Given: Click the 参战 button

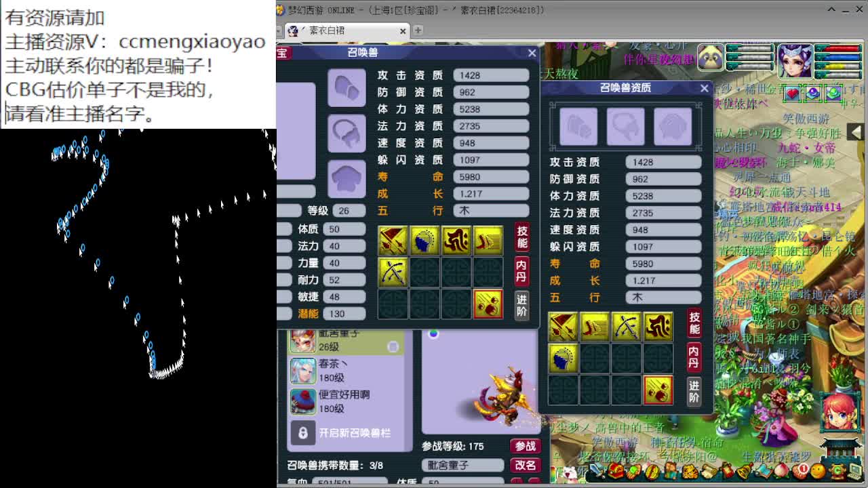Looking at the screenshot, I should [525, 446].
